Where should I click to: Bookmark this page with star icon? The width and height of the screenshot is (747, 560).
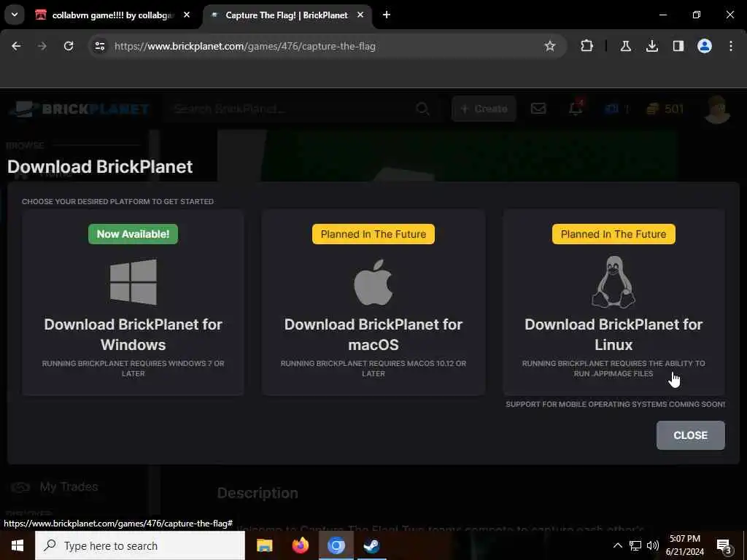pos(550,46)
